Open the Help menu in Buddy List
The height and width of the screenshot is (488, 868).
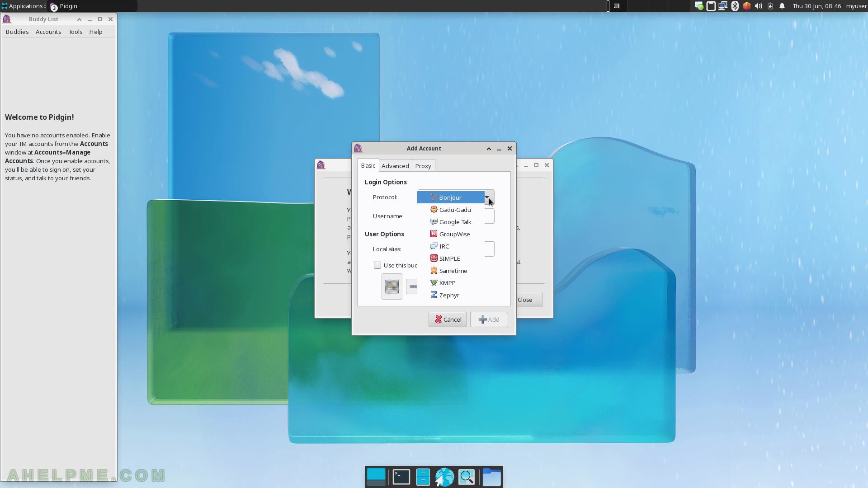(x=96, y=32)
